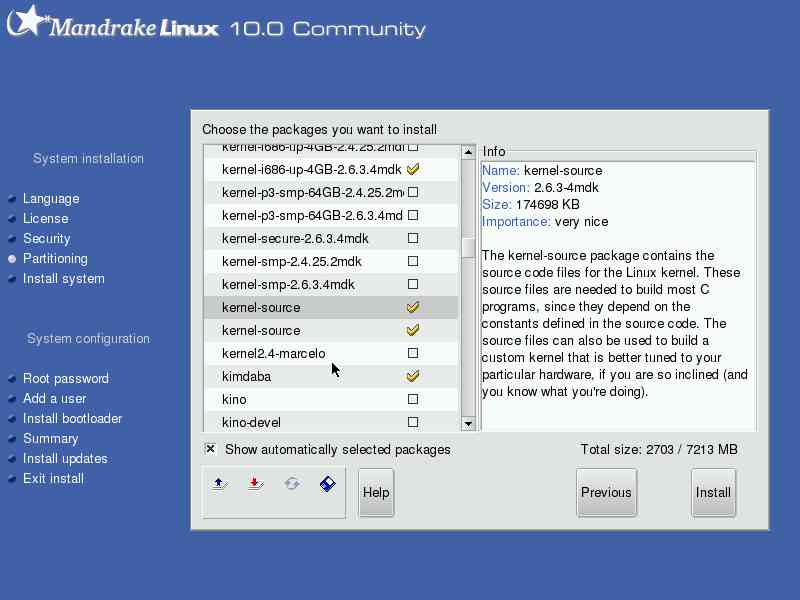Click the blue up-arrow icon in the toolbar

pos(220,484)
